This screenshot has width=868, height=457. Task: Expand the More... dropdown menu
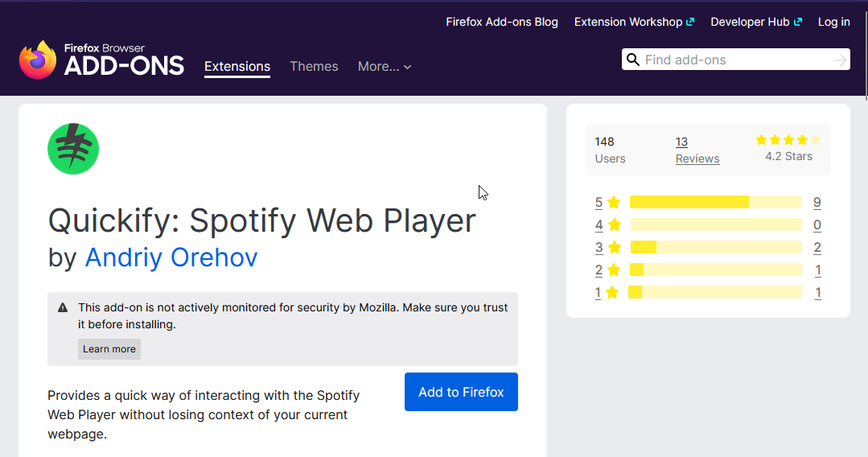(x=385, y=67)
